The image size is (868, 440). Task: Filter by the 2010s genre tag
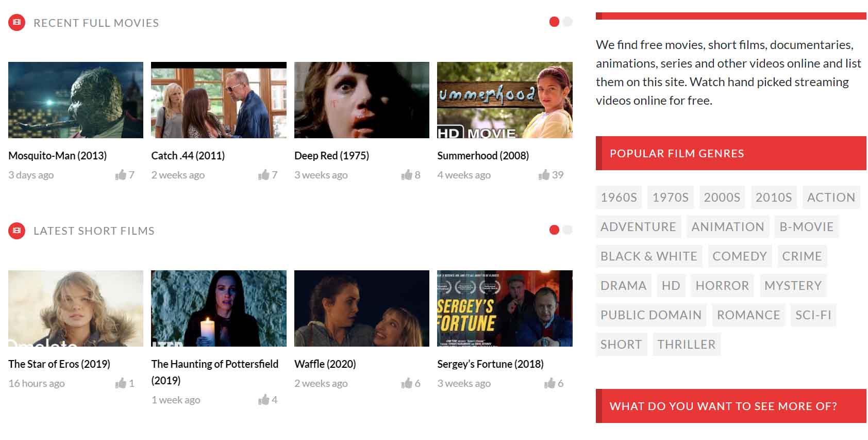point(774,197)
